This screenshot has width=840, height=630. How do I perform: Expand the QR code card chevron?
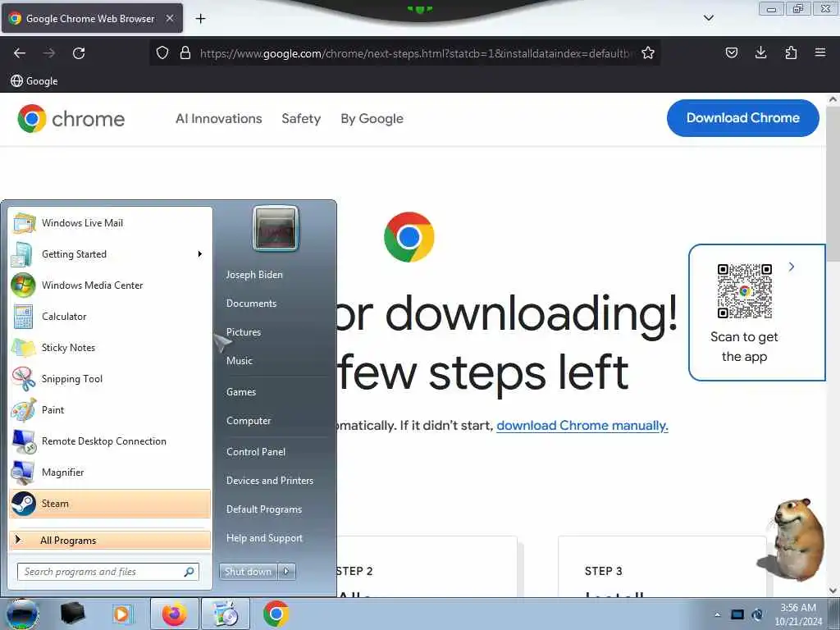tap(792, 267)
